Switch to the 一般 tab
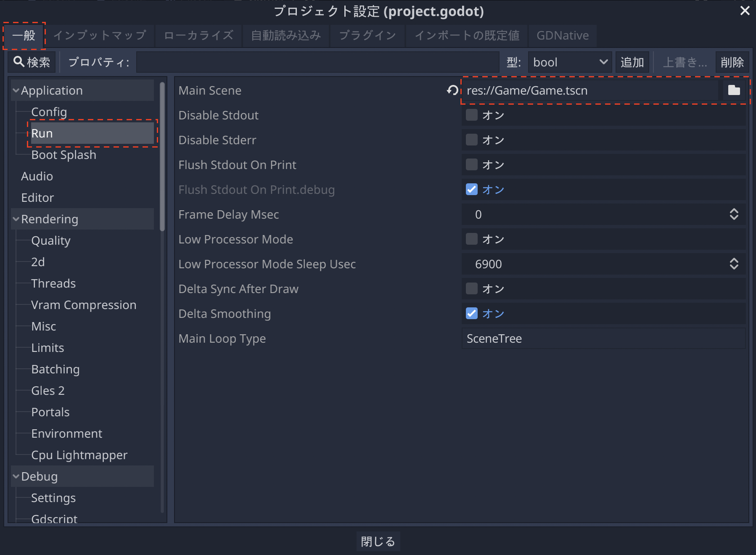 [x=24, y=36]
